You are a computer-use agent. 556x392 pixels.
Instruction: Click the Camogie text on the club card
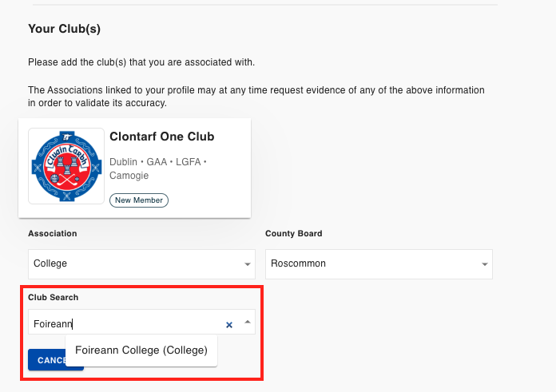pos(129,176)
